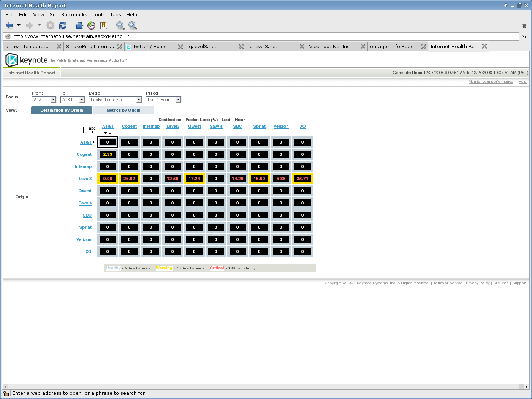Open the Level3 column header link
532x399 pixels.
point(173,126)
